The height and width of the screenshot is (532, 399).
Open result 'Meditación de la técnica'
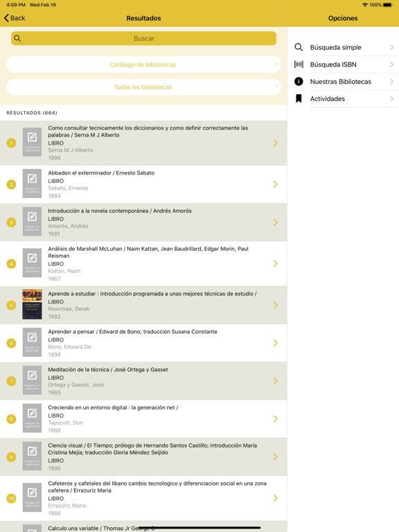(x=143, y=381)
